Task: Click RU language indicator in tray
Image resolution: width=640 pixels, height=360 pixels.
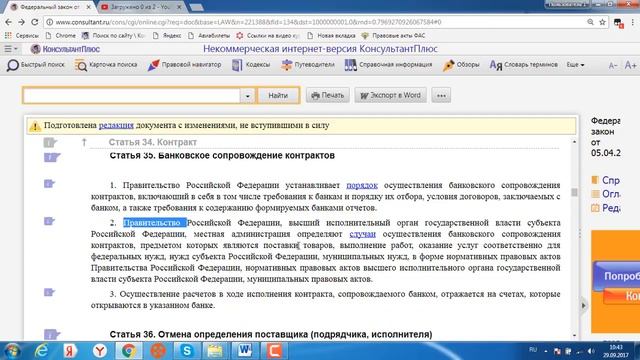Action: pyautogui.click(x=533, y=350)
